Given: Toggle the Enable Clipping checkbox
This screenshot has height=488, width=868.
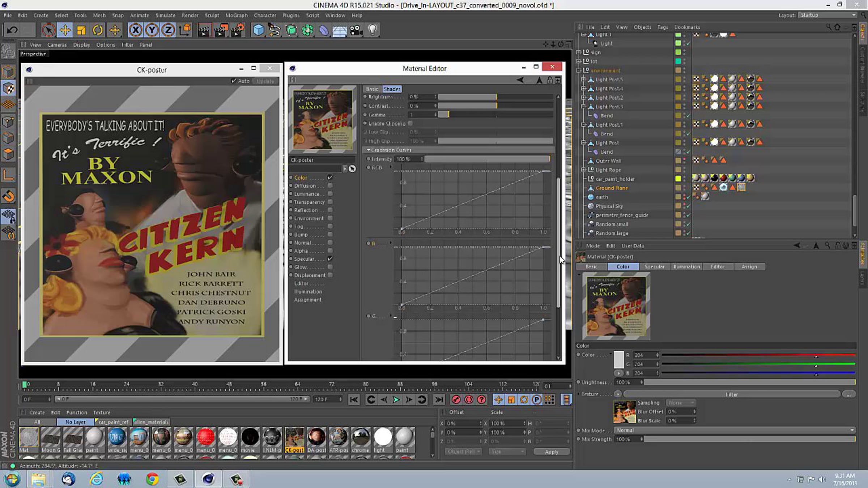Looking at the screenshot, I should (x=410, y=123).
